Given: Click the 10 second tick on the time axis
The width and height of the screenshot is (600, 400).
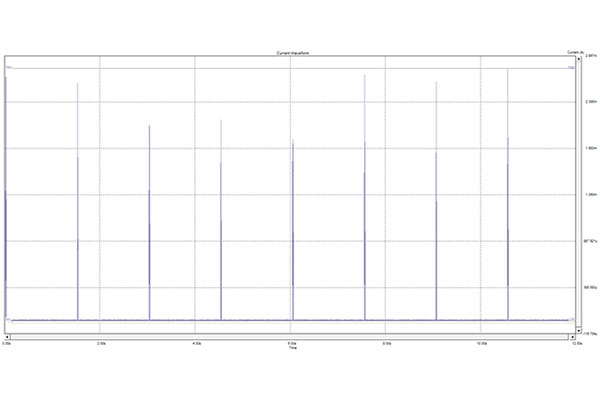Looking at the screenshot, I should pos(482,343).
